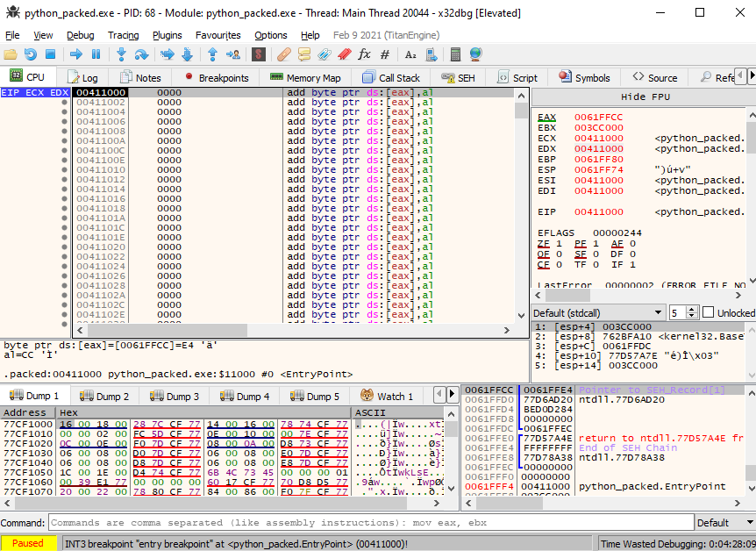Image resolution: width=756 pixels, height=551 pixels.
Task: Open the Default (stdcall) calling convention dropdown
Action: click(x=598, y=313)
